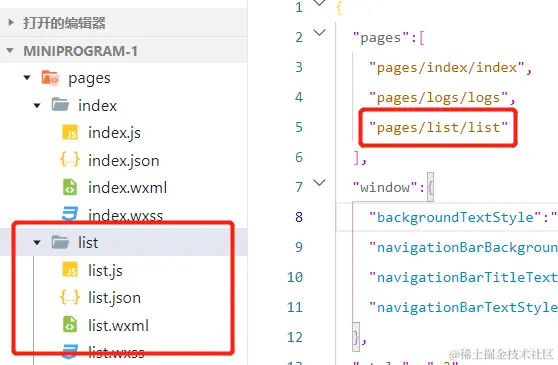
Task: Open the index.json file
Action: point(123,161)
